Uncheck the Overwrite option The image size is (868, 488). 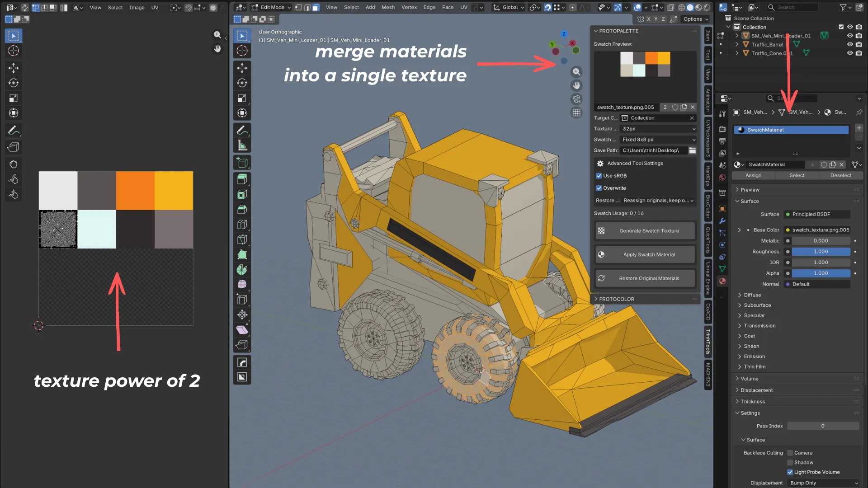coord(599,188)
